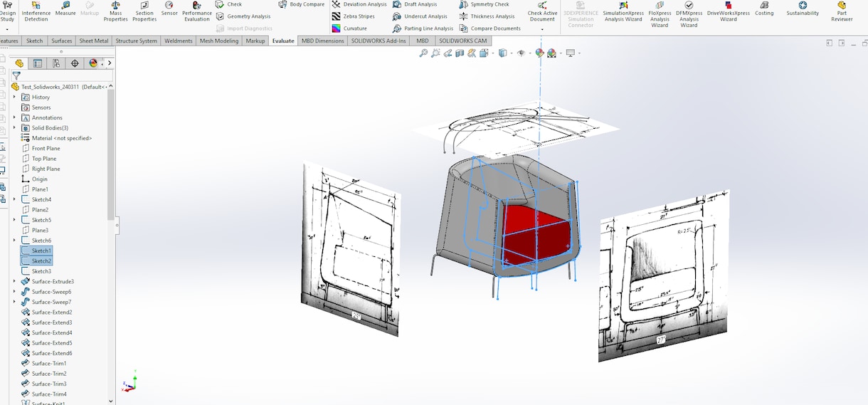This screenshot has width=868, height=405.
Task: Open Draft Analysis
Action: (x=415, y=4)
